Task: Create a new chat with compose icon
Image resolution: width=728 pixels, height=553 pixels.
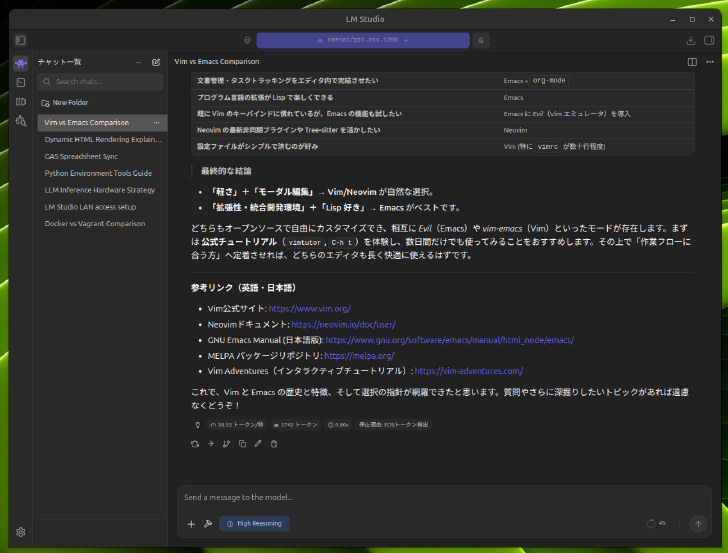Action: (x=156, y=62)
